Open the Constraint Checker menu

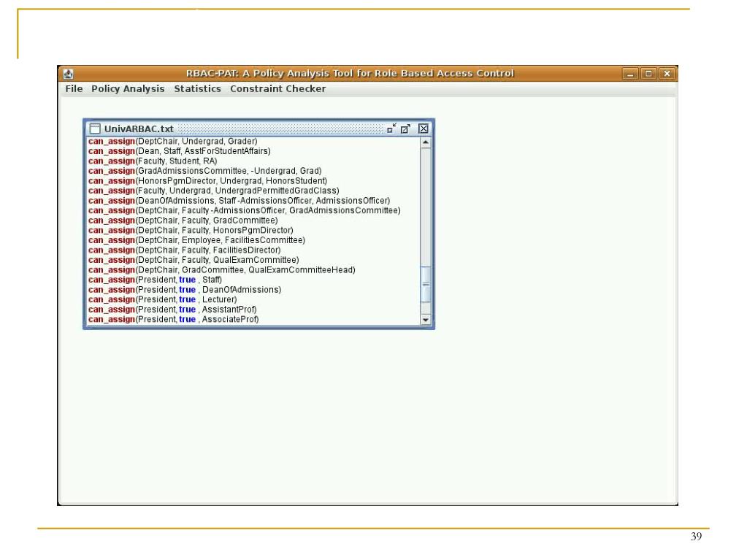(277, 88)
